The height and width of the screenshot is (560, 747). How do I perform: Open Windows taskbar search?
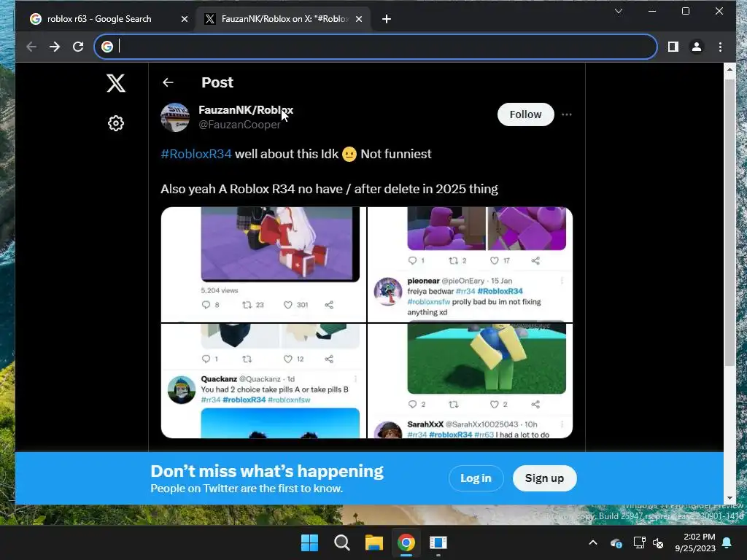pos(342,542)
